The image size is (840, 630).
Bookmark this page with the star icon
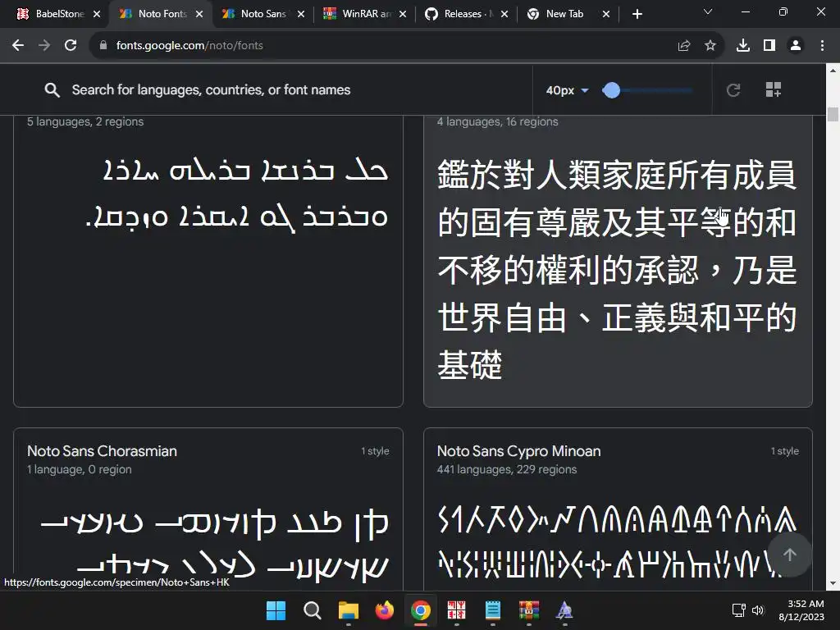(x=710, y=46)
